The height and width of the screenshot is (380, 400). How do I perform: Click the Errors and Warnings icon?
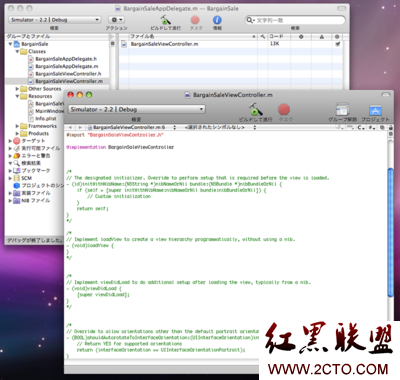[17, 155]
